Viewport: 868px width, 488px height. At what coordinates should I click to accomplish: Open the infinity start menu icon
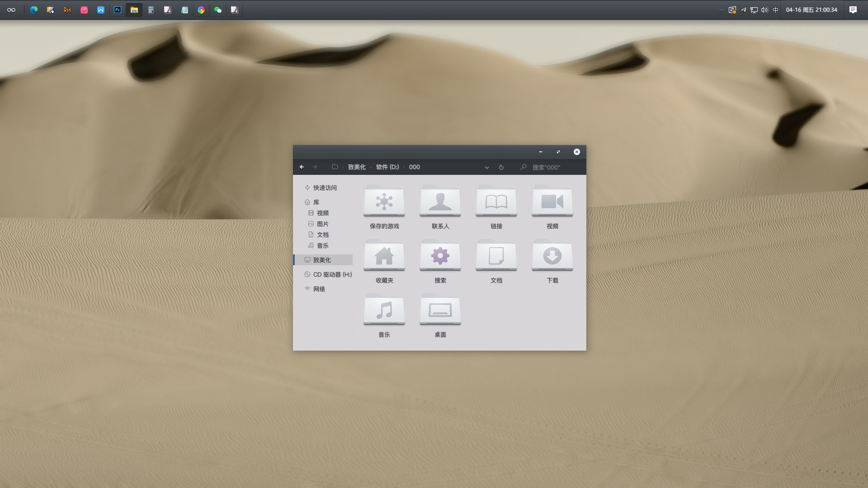tap(11, 10)
